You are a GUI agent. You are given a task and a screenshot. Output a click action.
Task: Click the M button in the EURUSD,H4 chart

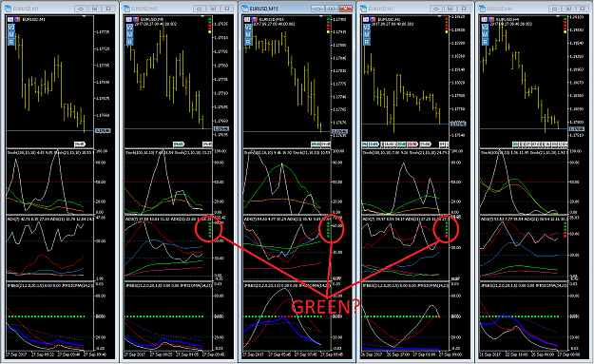point(486,35)
